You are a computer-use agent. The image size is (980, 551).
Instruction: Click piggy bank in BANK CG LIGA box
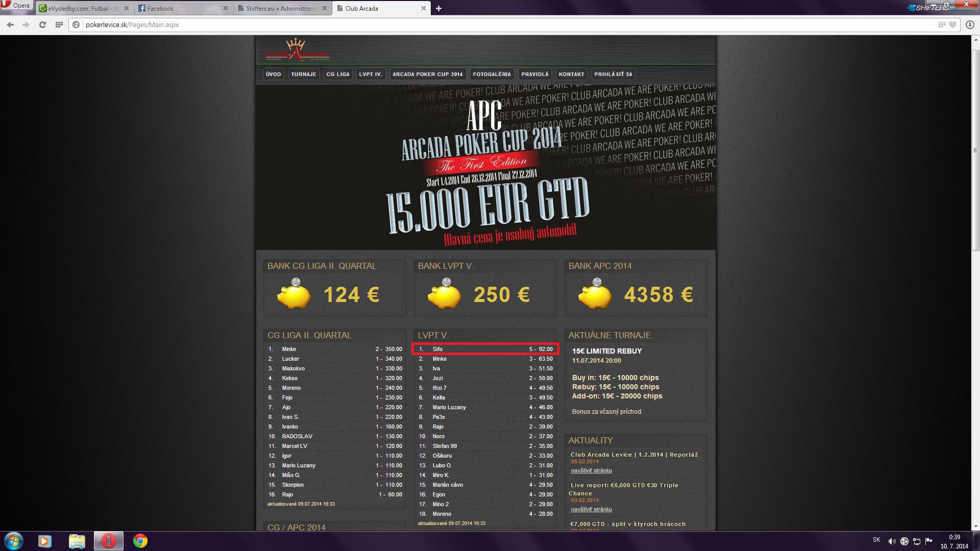[293, 294]
